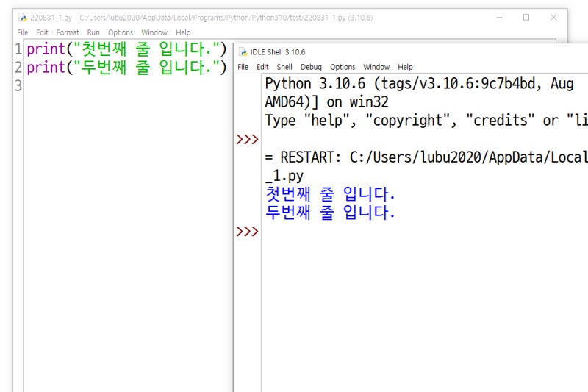Click Python icon in editor title bar
This screenshot has height=392, width=588.
(23, 18)
